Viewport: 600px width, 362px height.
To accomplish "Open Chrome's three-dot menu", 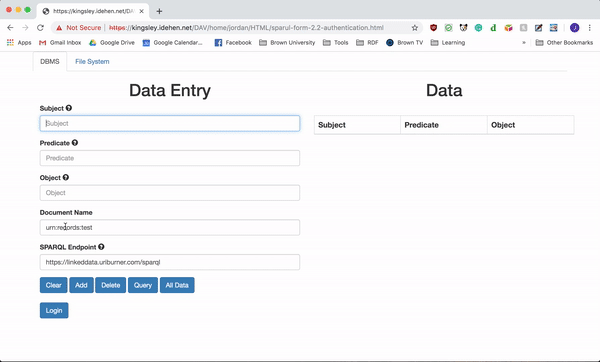I will click(590, 28).
